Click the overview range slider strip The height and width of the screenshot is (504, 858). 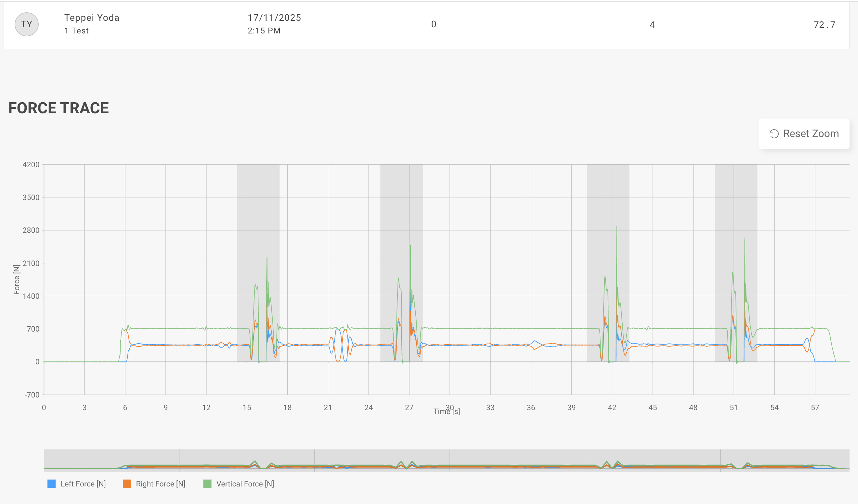point(446,460)
